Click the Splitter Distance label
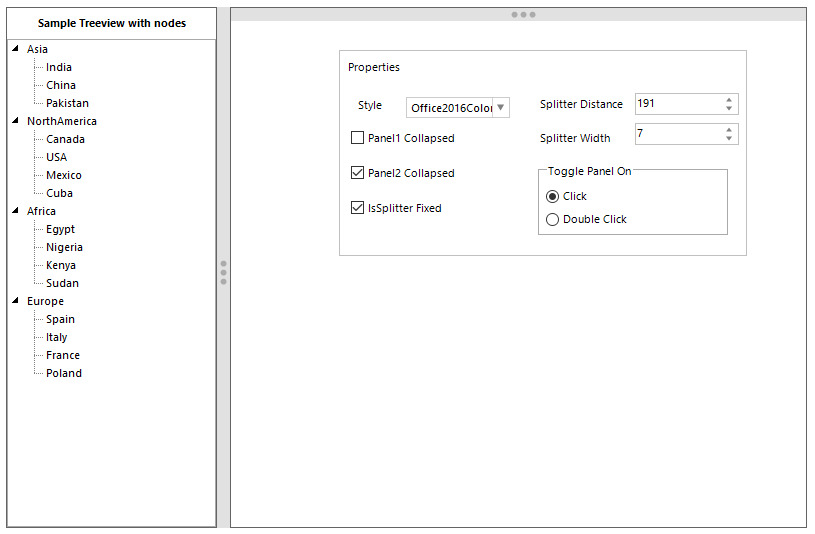This screenshot has width=815, height=534. [x=581, y=104]
